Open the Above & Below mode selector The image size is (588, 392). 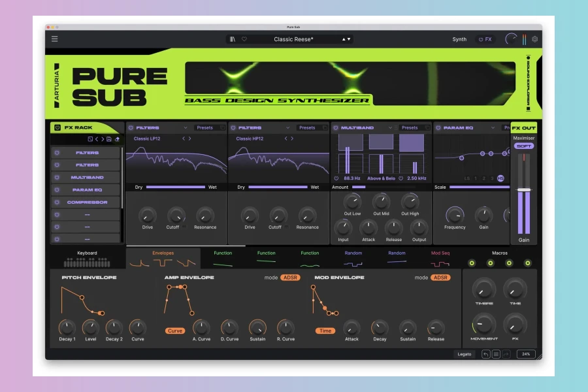coord(381,178)
